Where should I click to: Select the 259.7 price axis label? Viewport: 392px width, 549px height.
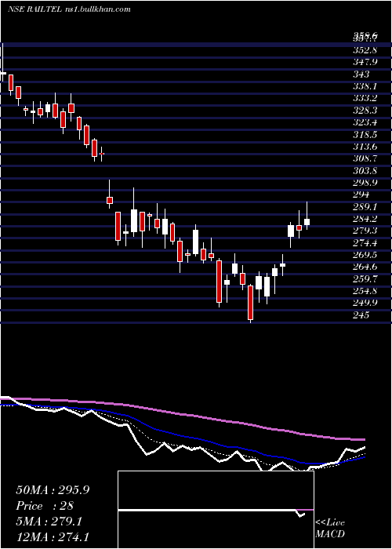point(365,279)
